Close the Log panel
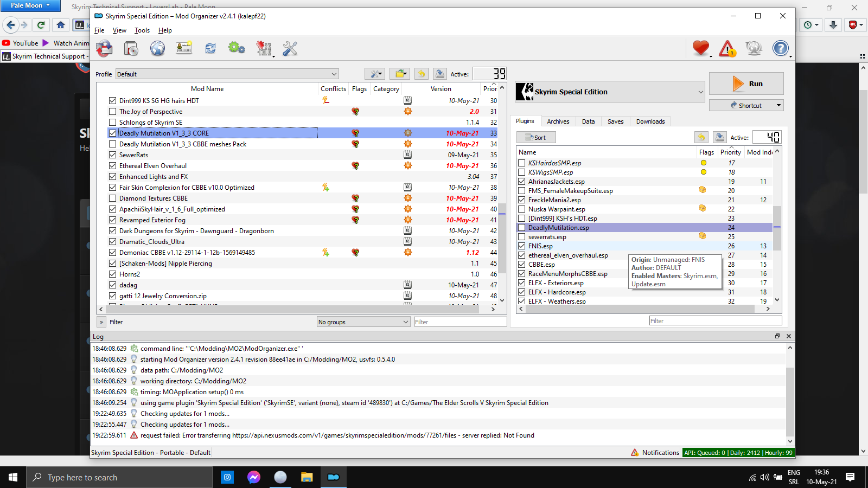The width and height of the screenshot is (868, 488). pyautogui.click(x=789, y=336)
